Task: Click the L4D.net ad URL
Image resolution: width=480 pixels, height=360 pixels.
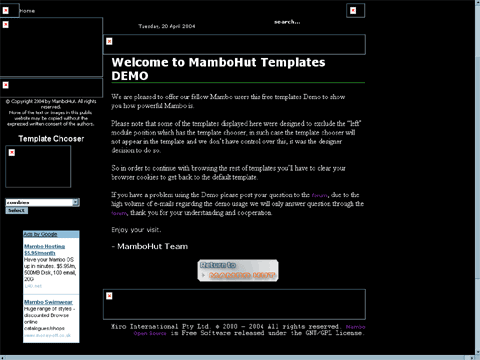Action: pyautogui.click(x=33, y=286)
